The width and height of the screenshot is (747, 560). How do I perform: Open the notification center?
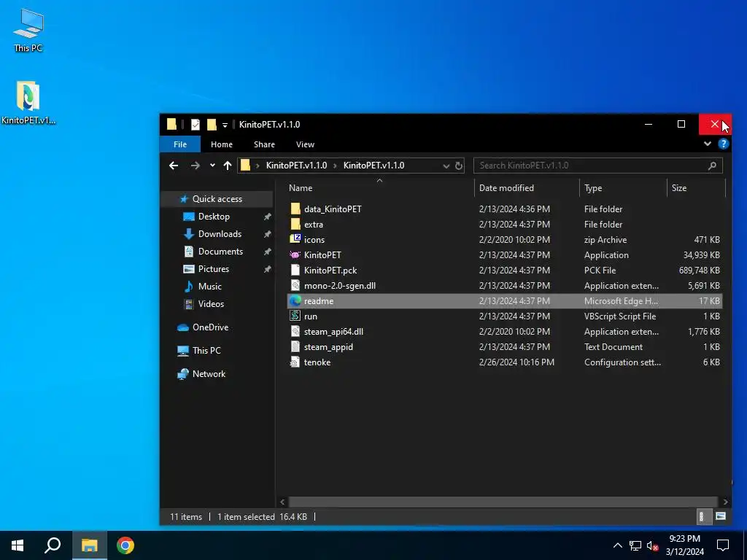click(723, 545)
